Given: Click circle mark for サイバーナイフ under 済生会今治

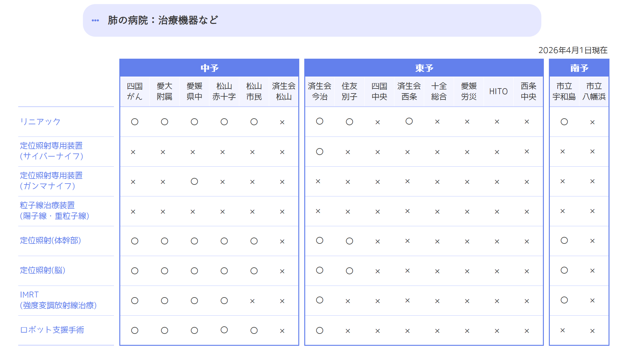Looking at the screenshot, I should tap(320, 152).
